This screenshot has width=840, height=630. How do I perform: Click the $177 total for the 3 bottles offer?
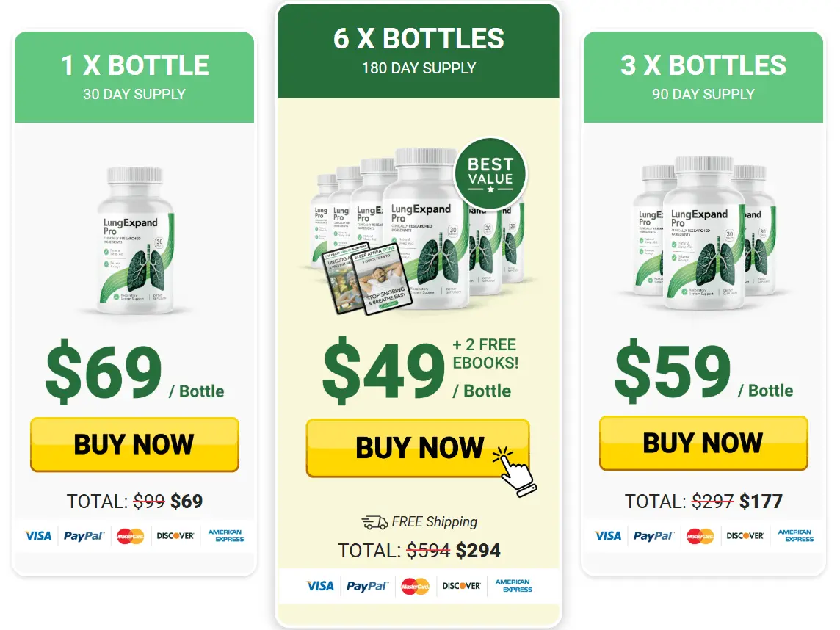point(761,502)
